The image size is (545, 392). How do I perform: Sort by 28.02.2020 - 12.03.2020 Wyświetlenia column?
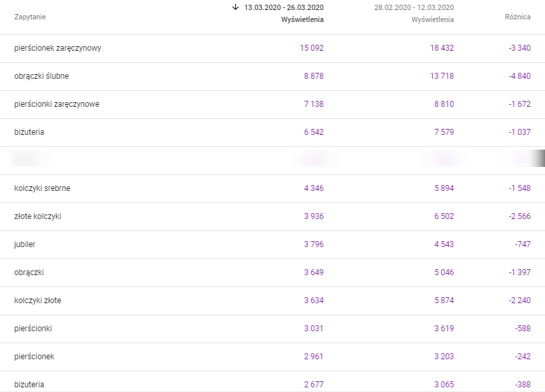414,13
